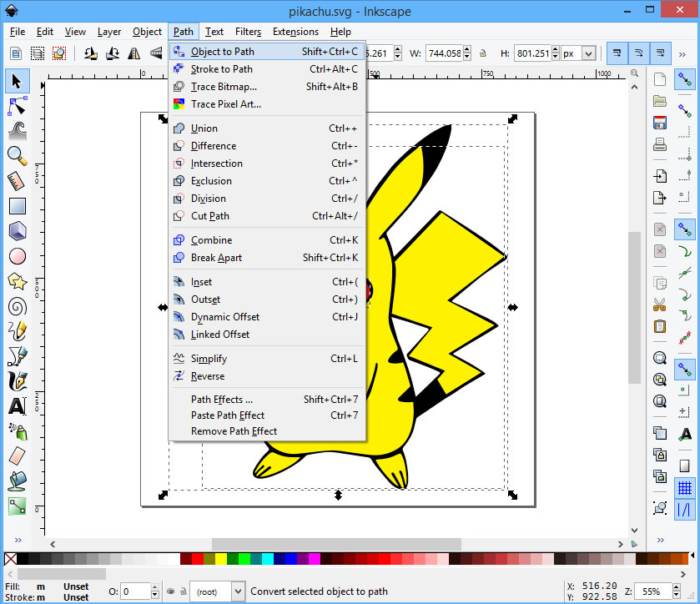Toggle snap to grids button
This screenshot has height=604, width=700.
pyautogui.click(x=684, y=488)
